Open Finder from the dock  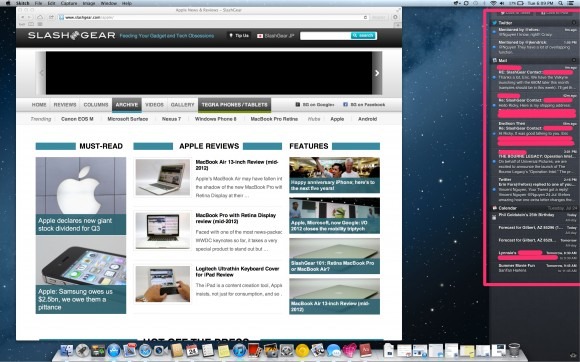tap(67, 350)
